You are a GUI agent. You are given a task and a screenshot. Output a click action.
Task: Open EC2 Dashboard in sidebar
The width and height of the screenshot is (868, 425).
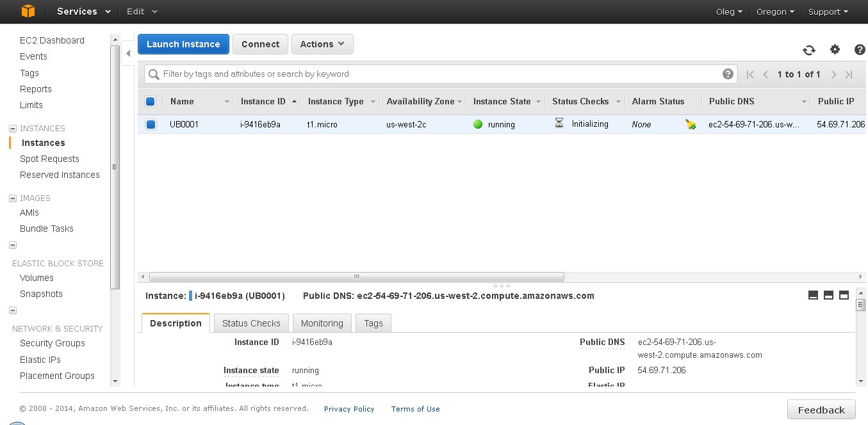[52, 40]
